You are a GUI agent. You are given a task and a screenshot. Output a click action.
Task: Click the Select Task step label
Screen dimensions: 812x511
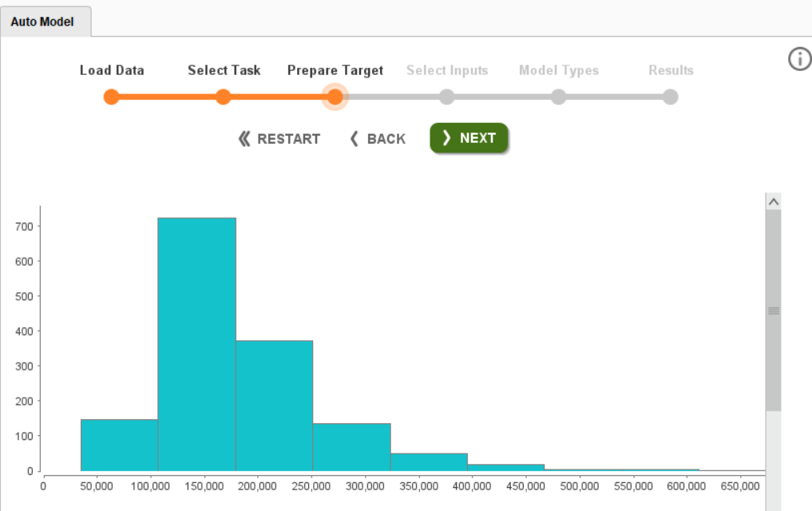[x=224, y=70]
